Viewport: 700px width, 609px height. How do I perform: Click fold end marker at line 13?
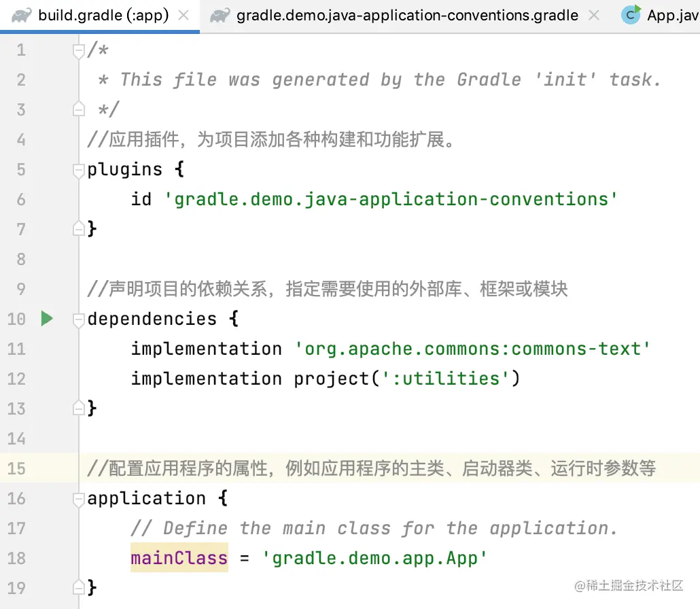tap(79, 408)
